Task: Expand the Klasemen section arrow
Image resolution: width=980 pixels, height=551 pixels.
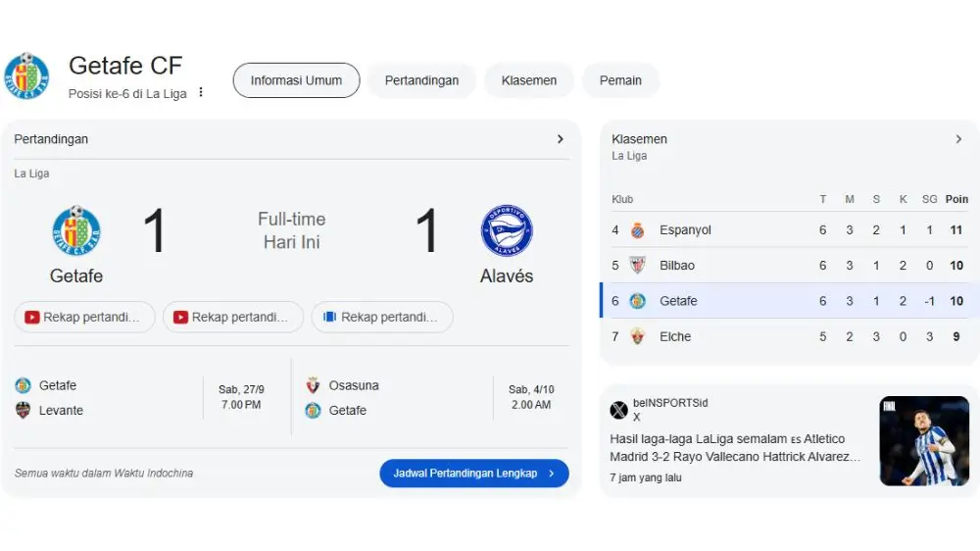Action: [958, 139]
